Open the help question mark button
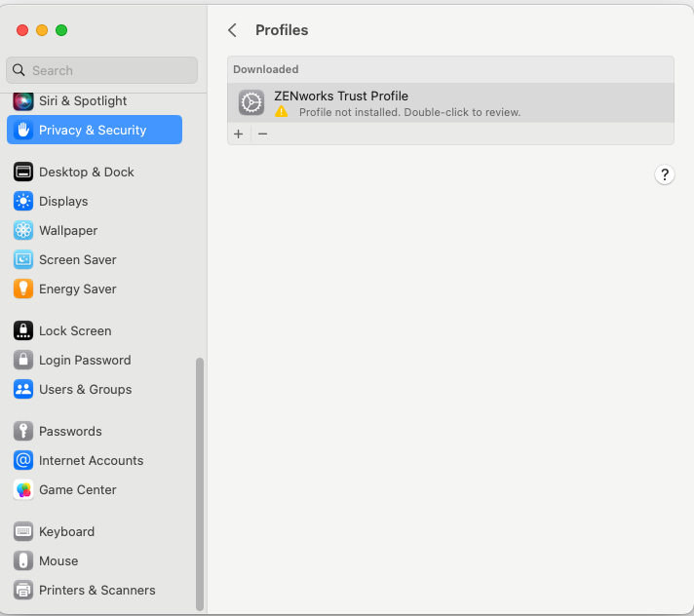The width and height of the screenshot is (694, 616). coord(665,174)
